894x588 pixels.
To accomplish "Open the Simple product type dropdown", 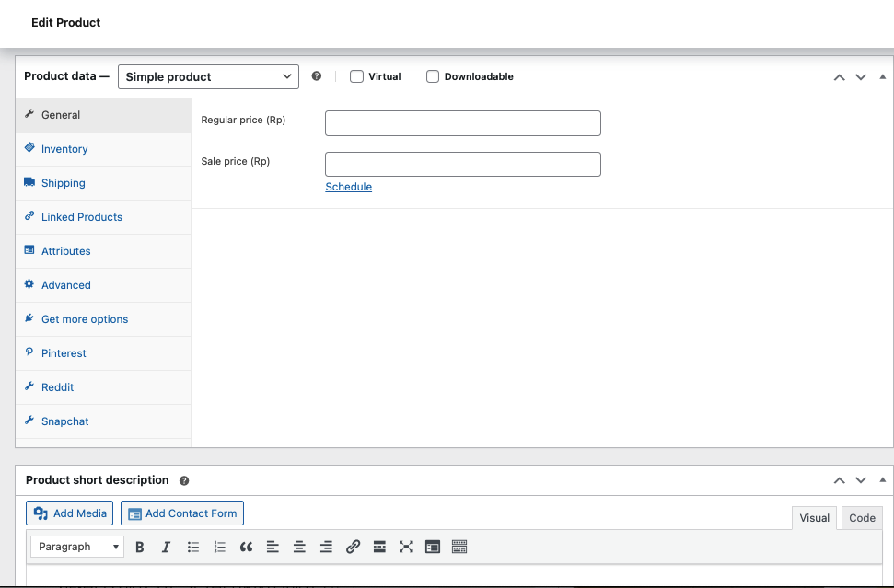I will pyautogui.click(x=208, y=77).
